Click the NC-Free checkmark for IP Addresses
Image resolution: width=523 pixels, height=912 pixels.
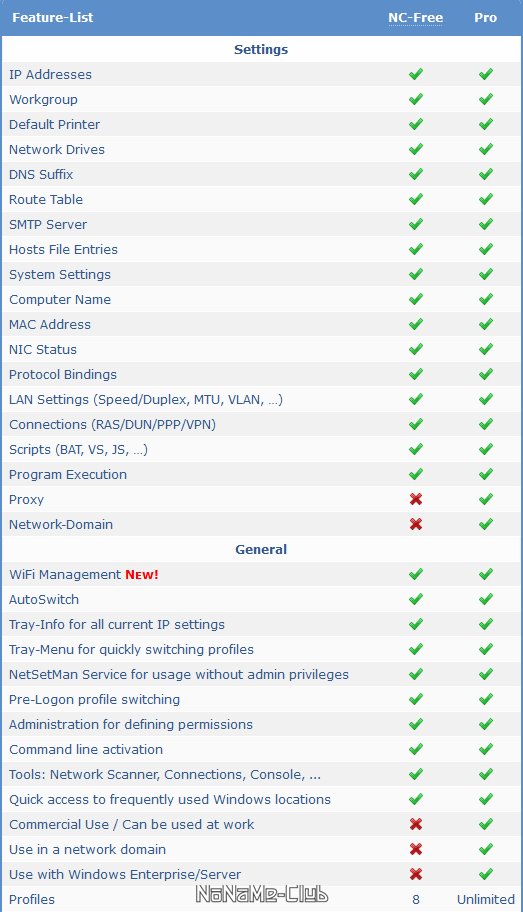pos(415,74)
